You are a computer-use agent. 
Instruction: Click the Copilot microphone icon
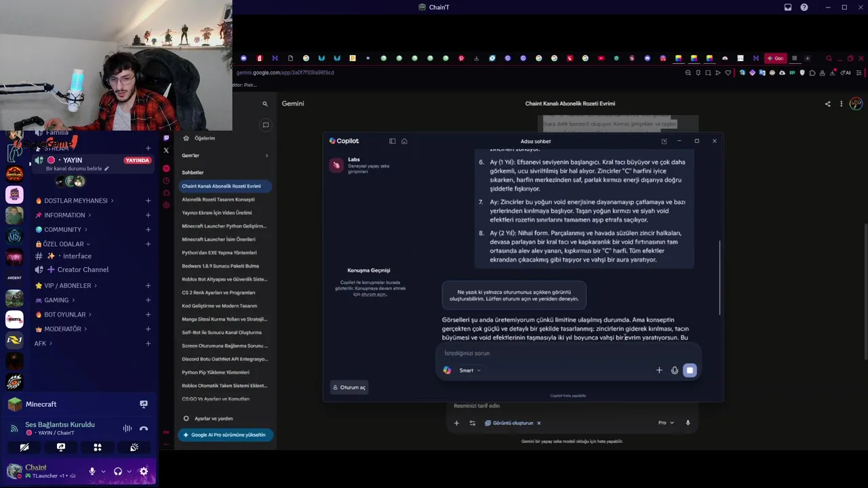tap(675, 370)
